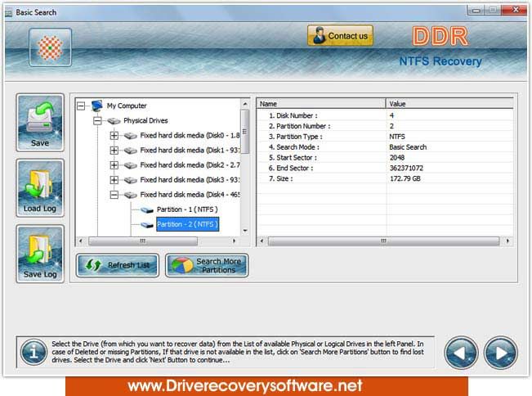The image size is (532, 396).
Task: Click the Value column header
Action: 449,104
